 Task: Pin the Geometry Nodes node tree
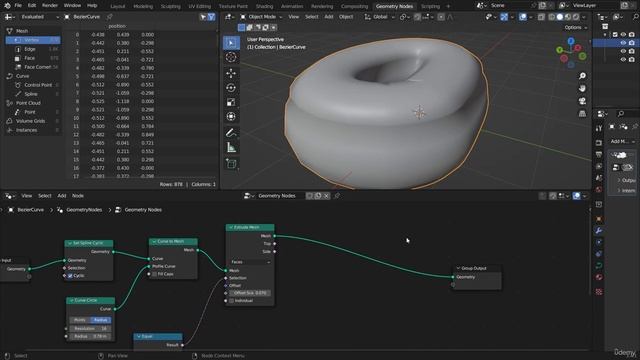click(337, 196)
